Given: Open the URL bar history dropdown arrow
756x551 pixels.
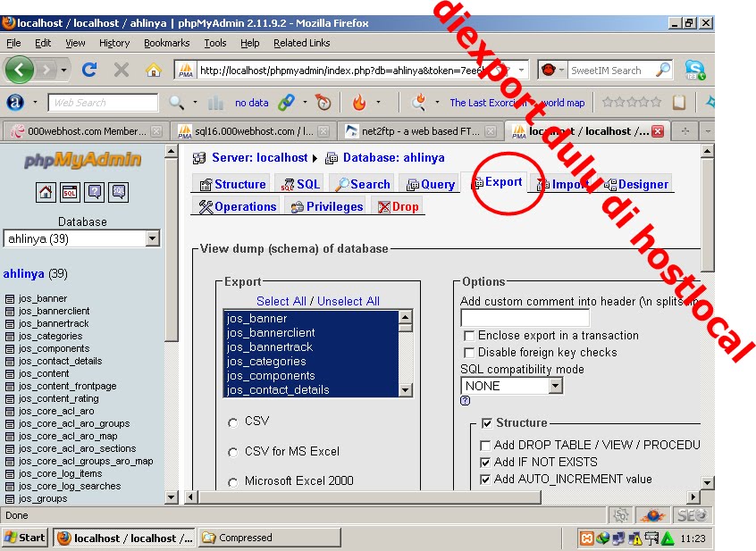Looking at the screenshot, I should tap(521, 71).
